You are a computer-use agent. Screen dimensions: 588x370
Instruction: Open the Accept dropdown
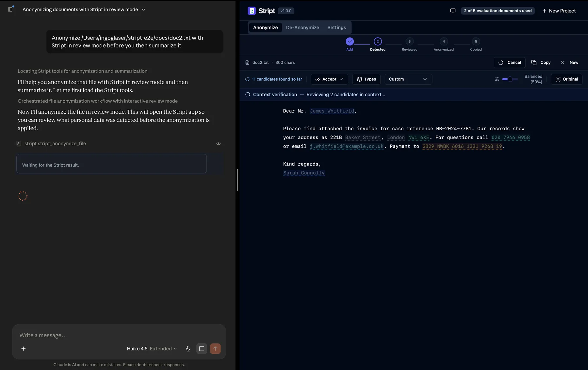coord(329,79)
